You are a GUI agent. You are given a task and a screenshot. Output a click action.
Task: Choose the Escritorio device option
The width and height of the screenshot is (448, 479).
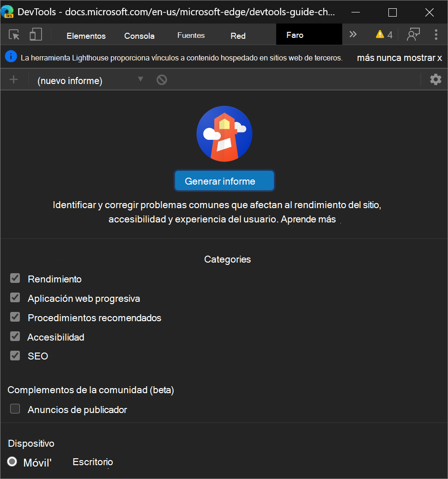coord(93,461)
